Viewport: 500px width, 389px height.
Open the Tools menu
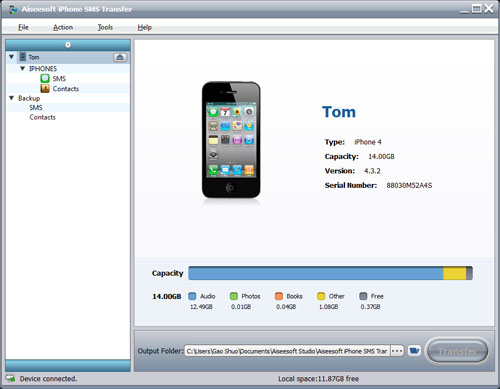105,27
